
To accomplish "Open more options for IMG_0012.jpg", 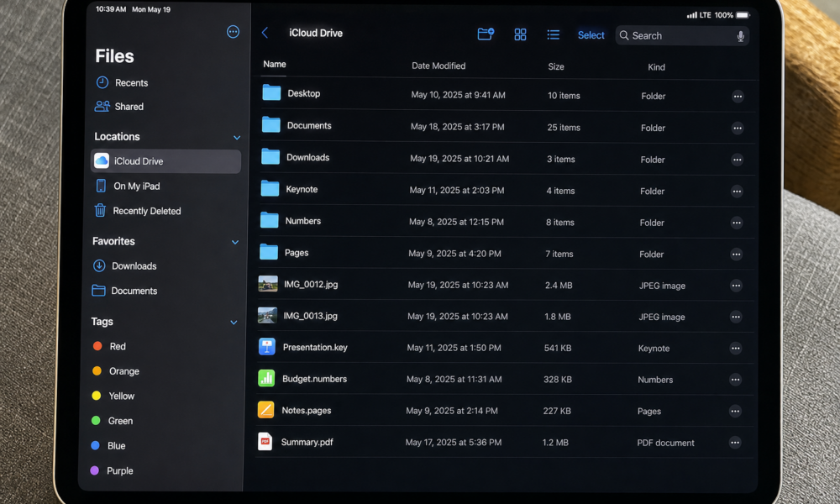I will click(736, 286).
